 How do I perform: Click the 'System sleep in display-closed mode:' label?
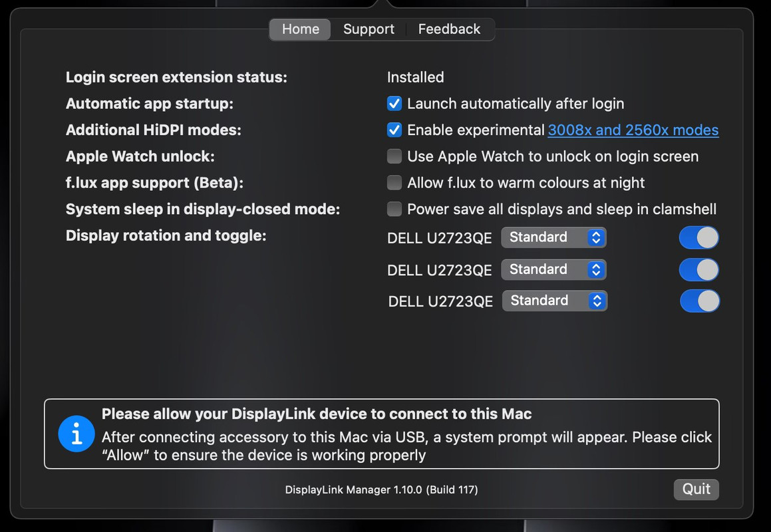coord(203,209)
